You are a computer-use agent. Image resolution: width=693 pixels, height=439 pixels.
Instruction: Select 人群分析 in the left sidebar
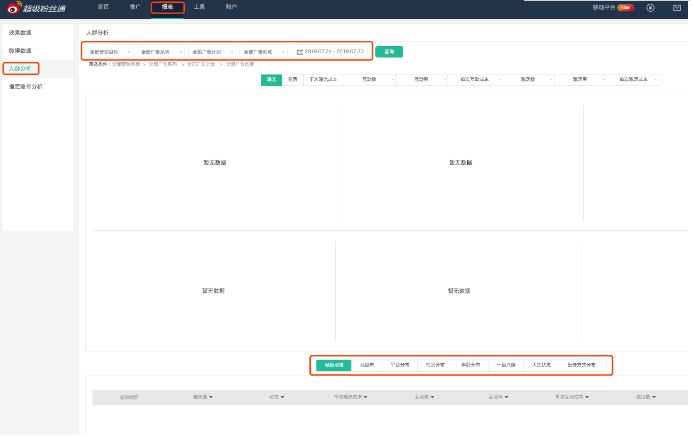[20, 68]
